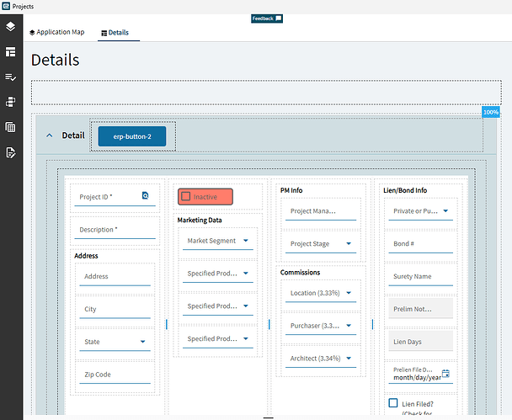
Task: Click the Marketing Data section label
Action: [x=200, y=221]
